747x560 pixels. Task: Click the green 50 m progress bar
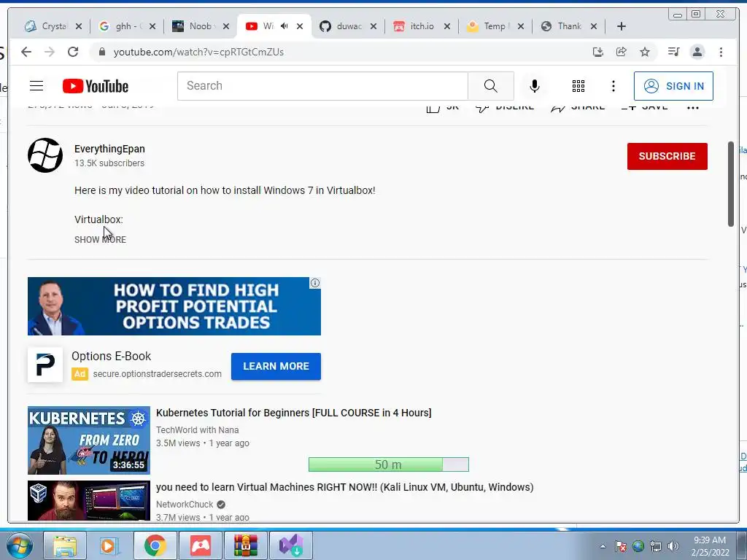pos(388,464)
